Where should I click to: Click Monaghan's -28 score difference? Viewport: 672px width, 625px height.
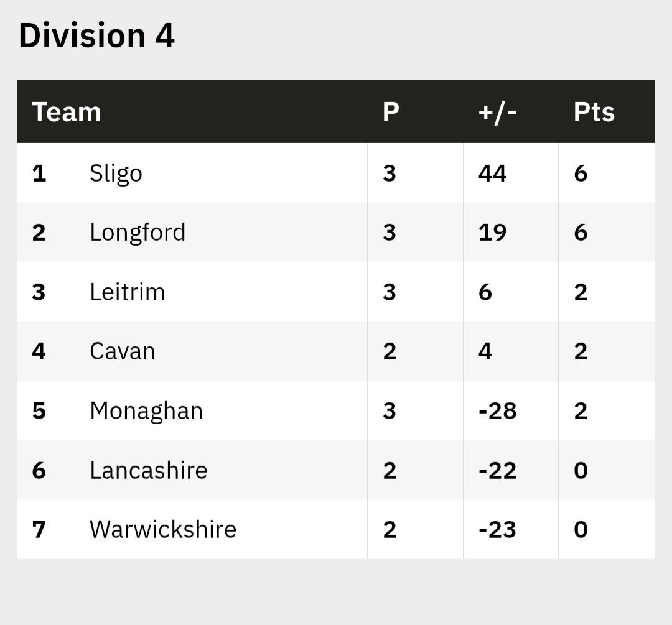[497, 411]
